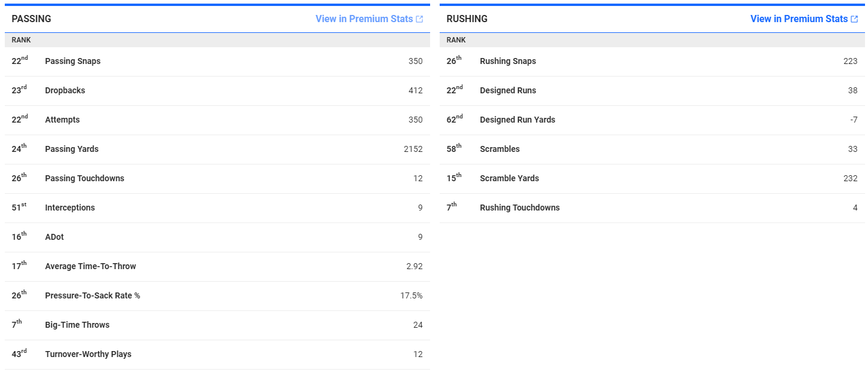Open Passing 'View in Premium Stats' link

pyautogui.click(x=364, y=19)
